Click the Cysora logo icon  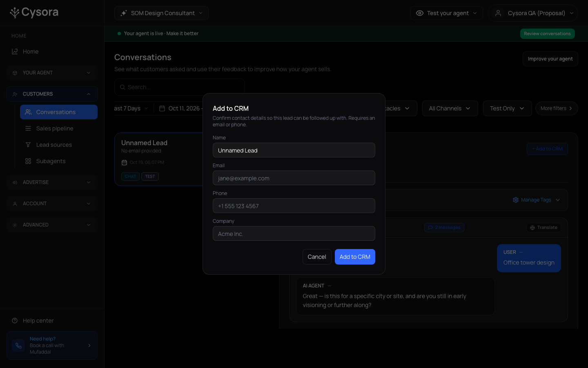[x=15, y=13]
